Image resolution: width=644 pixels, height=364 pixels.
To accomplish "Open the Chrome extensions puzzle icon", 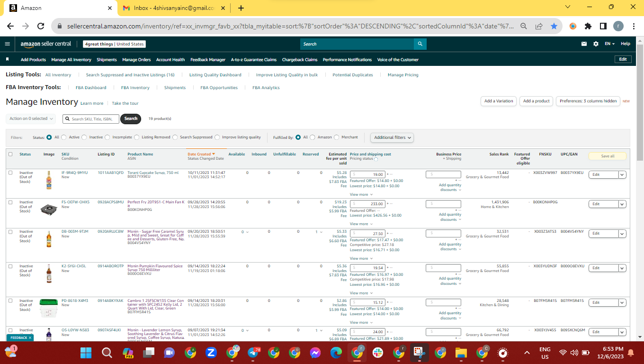I will pos(588,27).
